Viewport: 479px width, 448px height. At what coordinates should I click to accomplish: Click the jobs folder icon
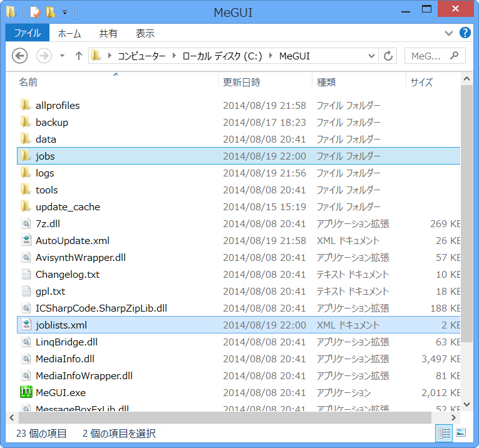26,156
